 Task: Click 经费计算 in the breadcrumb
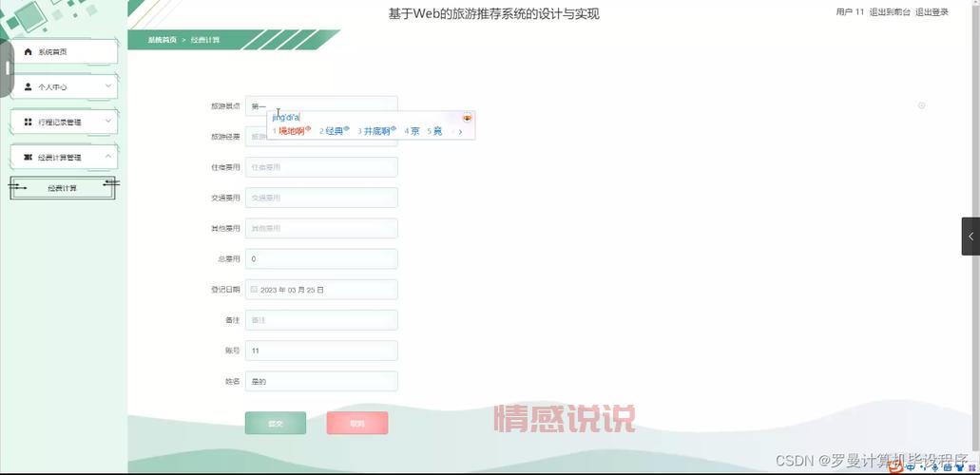point(205,40)
